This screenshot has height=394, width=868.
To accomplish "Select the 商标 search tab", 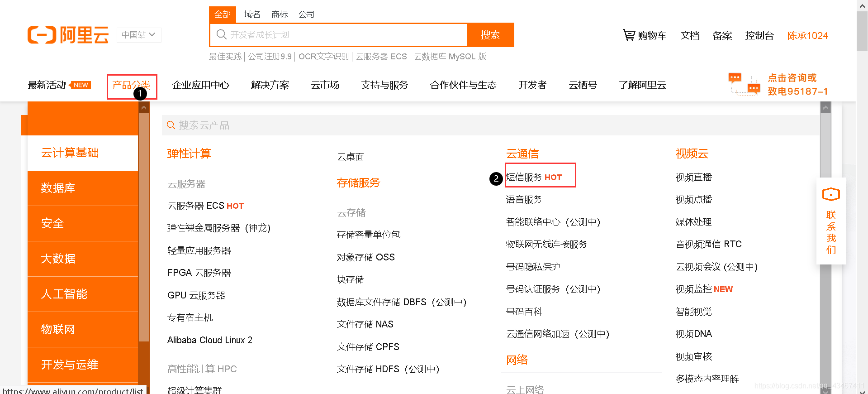I will tap(280, 14).
